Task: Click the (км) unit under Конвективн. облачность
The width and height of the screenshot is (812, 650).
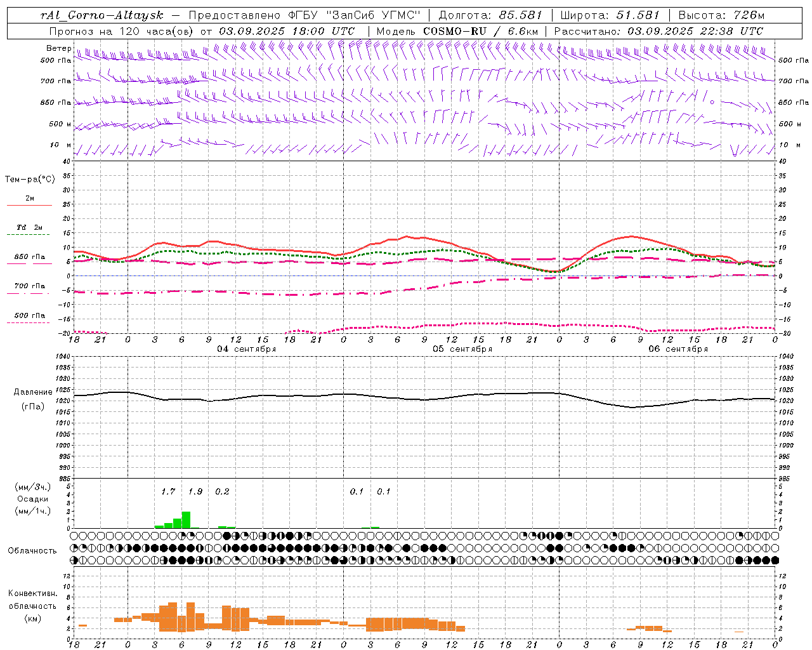Action: [x=32, y=618]
